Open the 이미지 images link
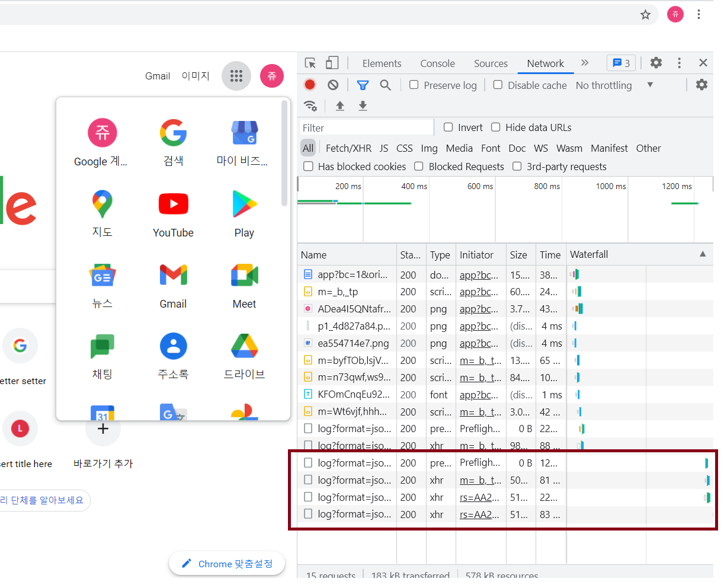The width and height of the screenshot is (724, 588). point(196,76)
